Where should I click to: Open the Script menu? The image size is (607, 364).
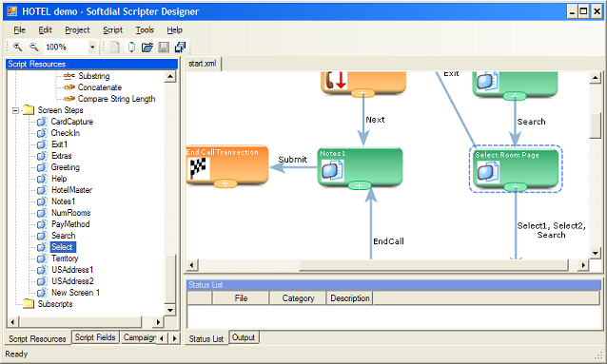point(112,29)
